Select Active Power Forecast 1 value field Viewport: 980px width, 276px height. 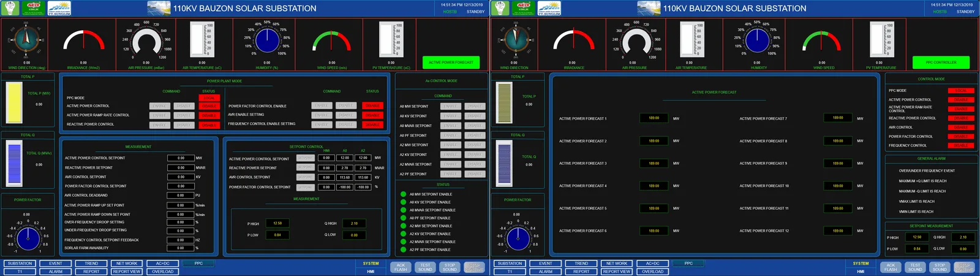(x=654, y=118)
